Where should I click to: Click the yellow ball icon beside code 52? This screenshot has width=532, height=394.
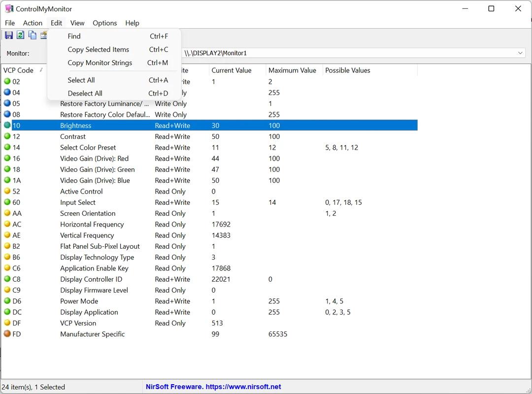coord(7,191)
